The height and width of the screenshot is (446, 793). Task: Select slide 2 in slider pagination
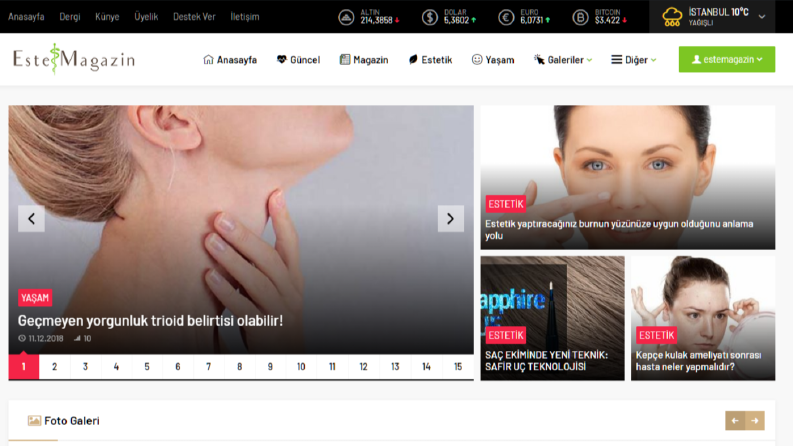(54, 367)
